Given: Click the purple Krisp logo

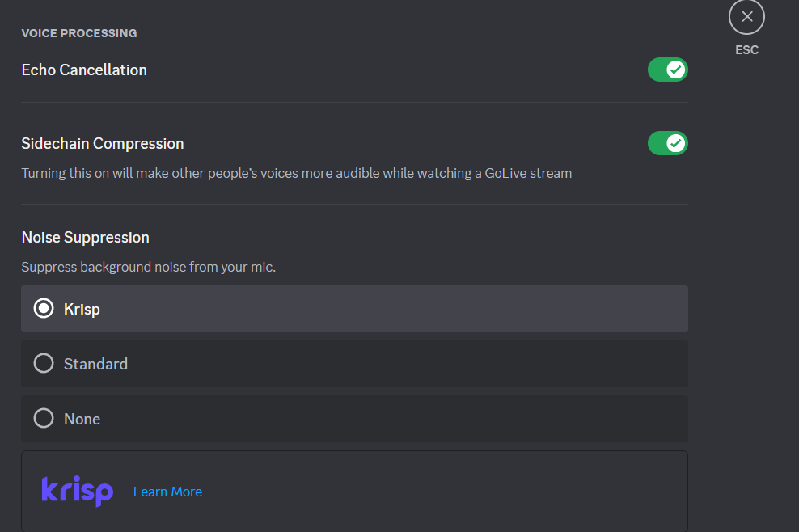Looking at the screenshot, I should click(x=77, y=491).
